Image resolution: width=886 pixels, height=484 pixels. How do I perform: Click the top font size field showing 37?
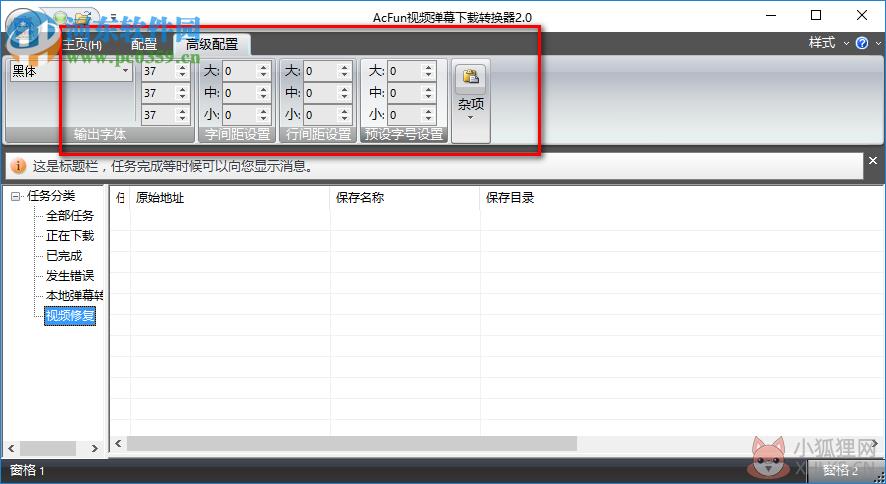(158, 71)
